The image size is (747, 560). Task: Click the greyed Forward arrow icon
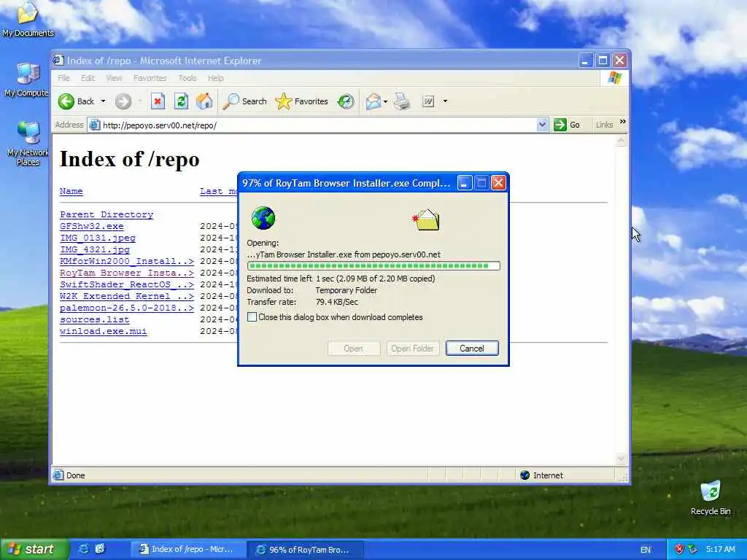click(123, 101)
